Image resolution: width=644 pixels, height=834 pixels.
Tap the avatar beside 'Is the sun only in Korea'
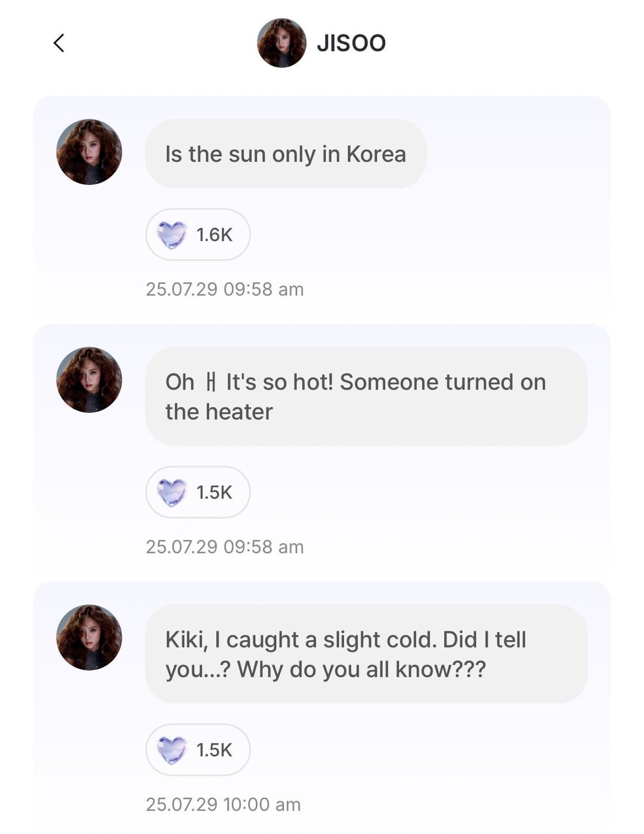pos(89,152)
